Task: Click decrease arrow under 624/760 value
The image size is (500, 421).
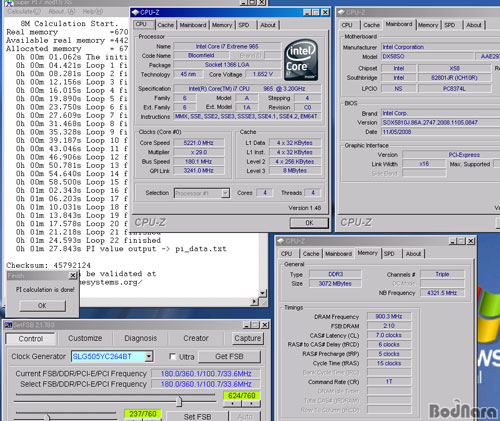Action: tap(232, 403)
